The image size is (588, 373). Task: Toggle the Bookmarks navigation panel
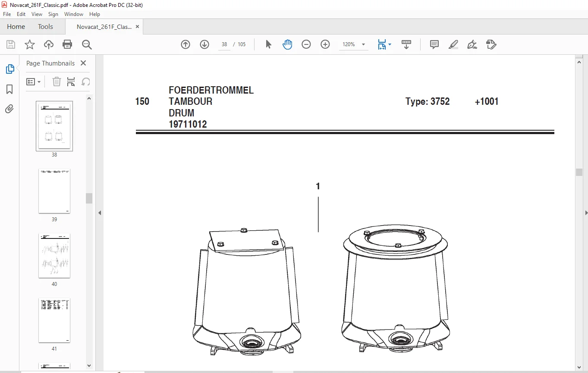click(x=9, y=89)
